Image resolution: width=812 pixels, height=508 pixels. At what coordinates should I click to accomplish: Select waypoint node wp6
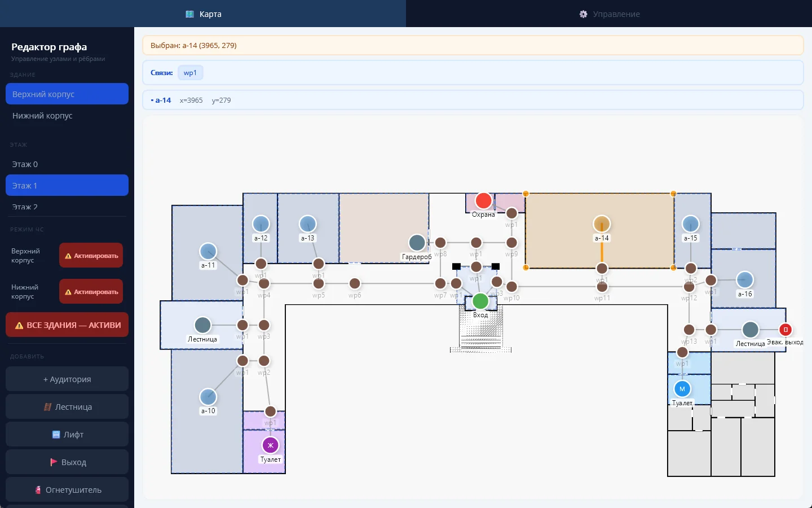355,283
